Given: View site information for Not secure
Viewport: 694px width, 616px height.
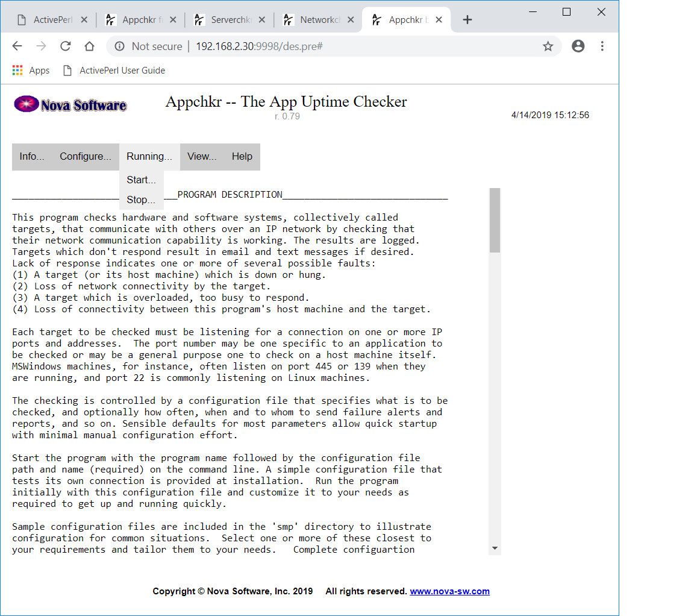Looking at the screenshot, I should (x=149, y=46).
